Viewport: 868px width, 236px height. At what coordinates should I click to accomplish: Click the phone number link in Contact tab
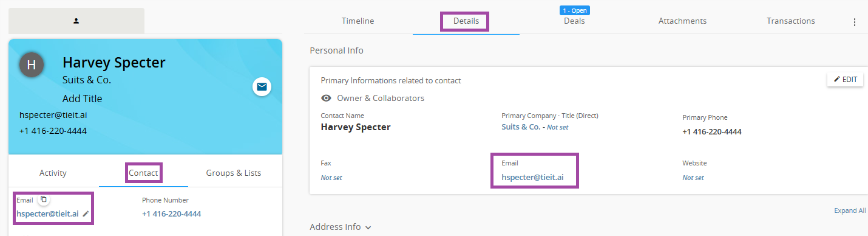[x=172, y=213]
